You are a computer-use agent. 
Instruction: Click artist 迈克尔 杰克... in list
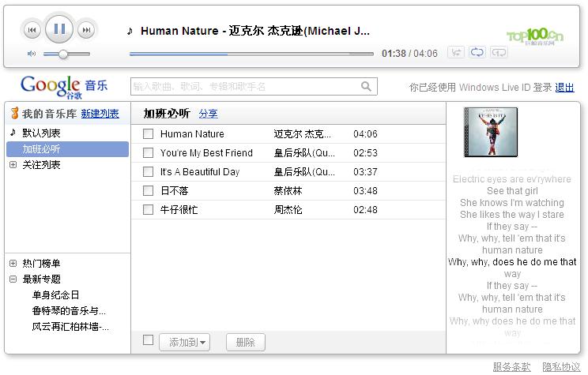302,133
